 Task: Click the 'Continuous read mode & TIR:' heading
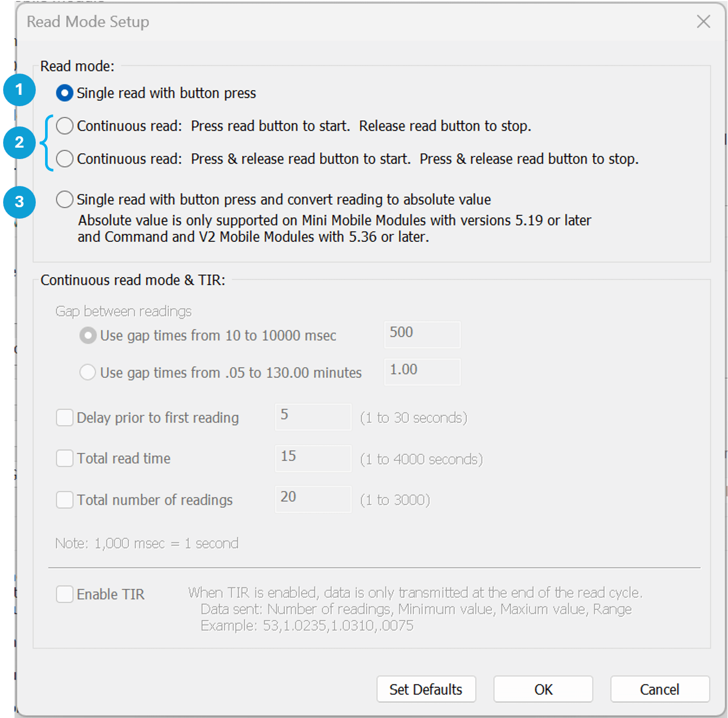(x=133, y=280)
